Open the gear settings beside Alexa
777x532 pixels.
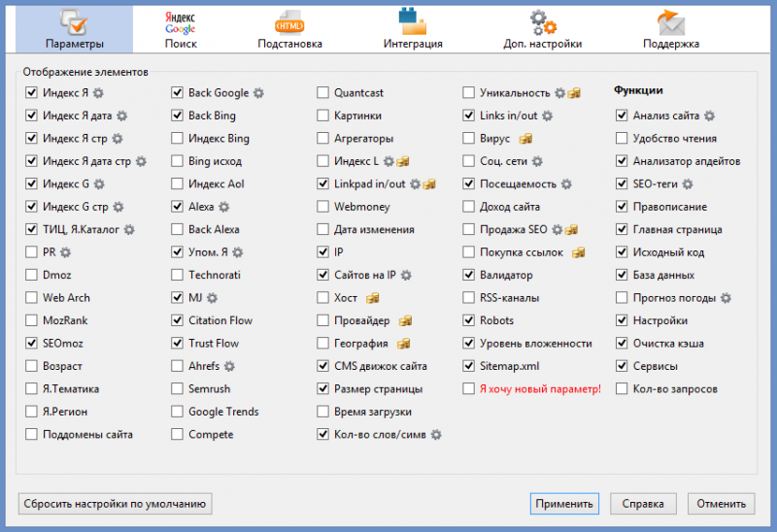coord(224,207)
